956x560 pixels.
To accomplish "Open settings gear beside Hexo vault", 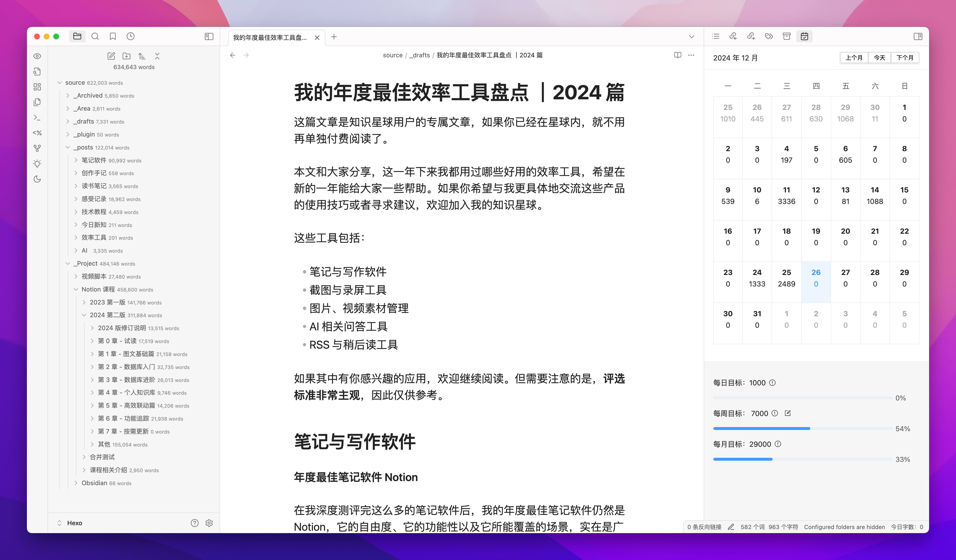I will coord(209,523).
